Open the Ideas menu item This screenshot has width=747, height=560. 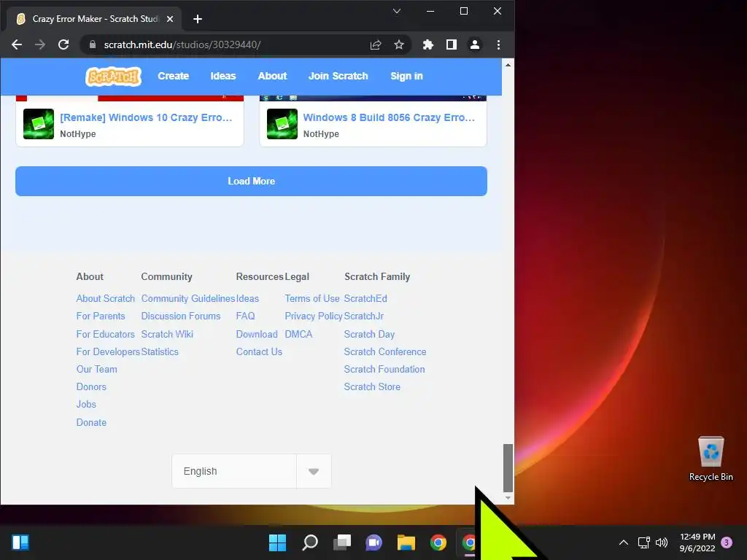(223, 76)
